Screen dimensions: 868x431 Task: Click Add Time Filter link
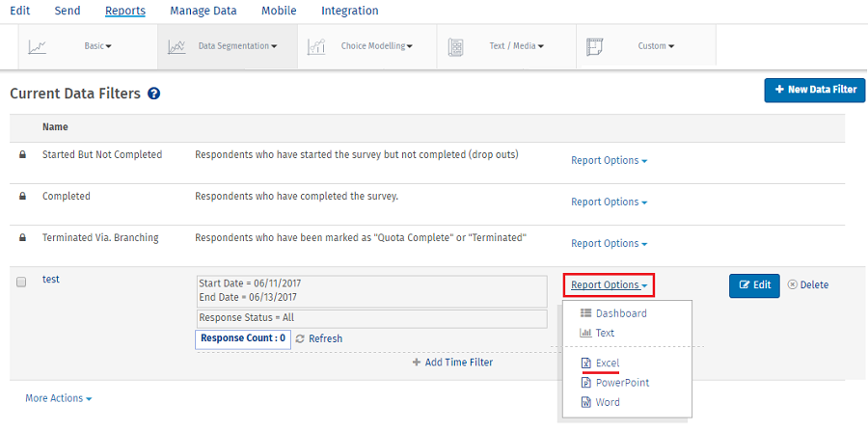click(x=452, y=363)
